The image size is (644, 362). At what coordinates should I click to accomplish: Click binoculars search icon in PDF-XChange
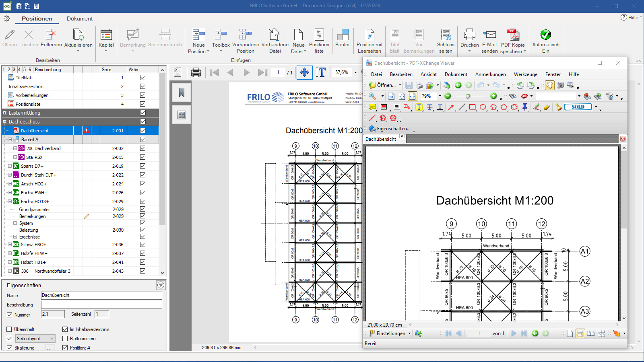coord(513,96)
